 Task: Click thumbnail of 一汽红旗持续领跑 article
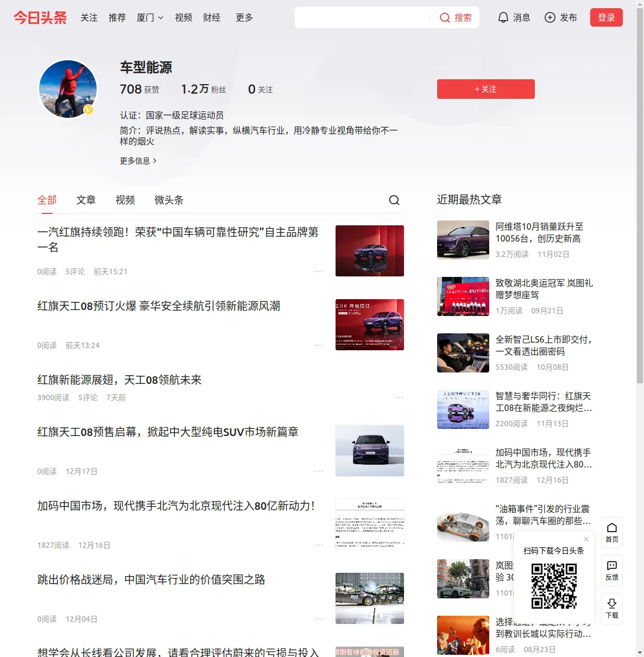point(370,251)
